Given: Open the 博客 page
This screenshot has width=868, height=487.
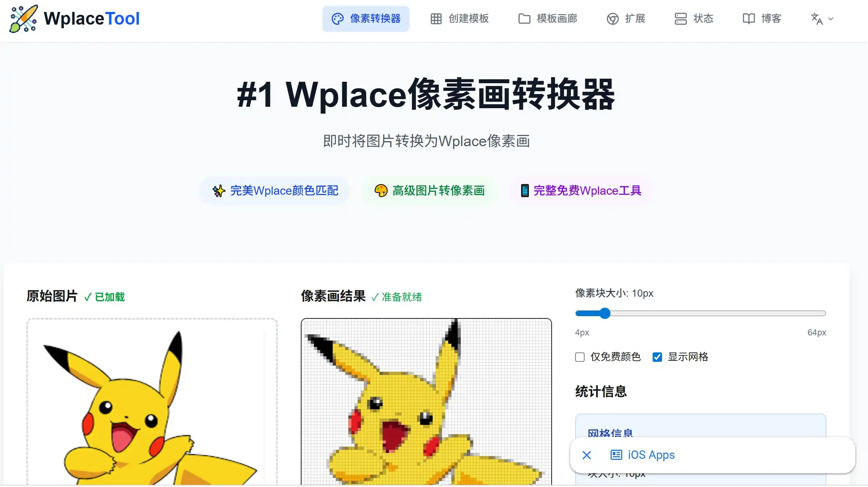Looking at the screenshot, I should (x=762, y=19).
